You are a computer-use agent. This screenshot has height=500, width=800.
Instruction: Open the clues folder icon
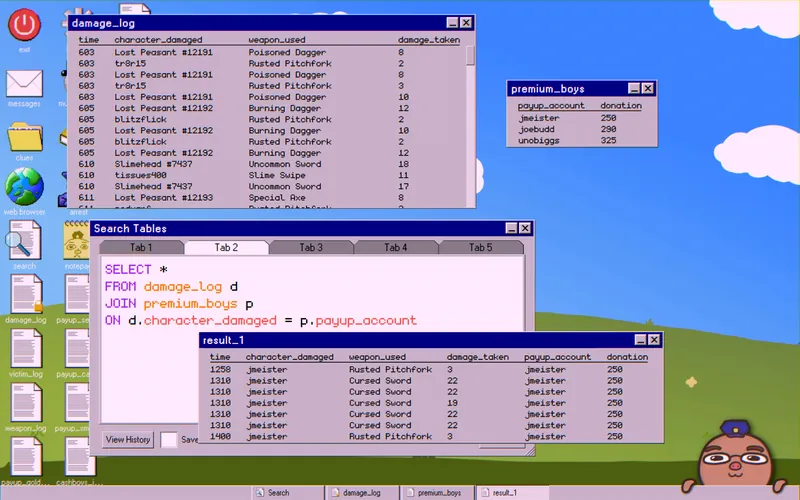24,136
